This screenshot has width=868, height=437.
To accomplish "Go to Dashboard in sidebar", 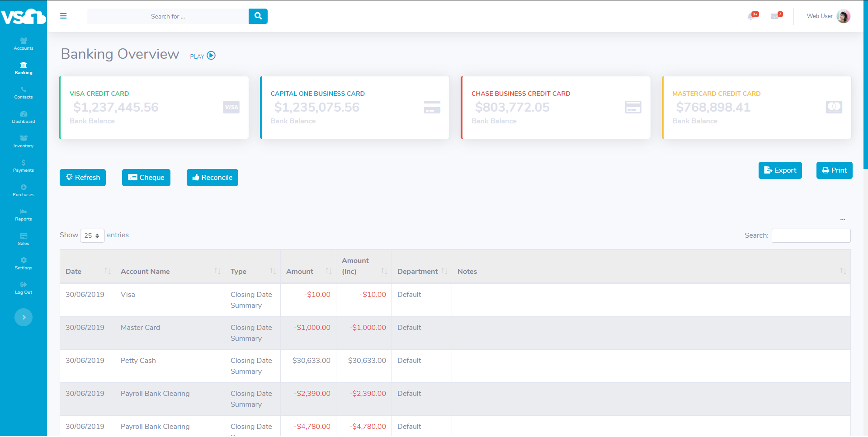I will 24,117.
